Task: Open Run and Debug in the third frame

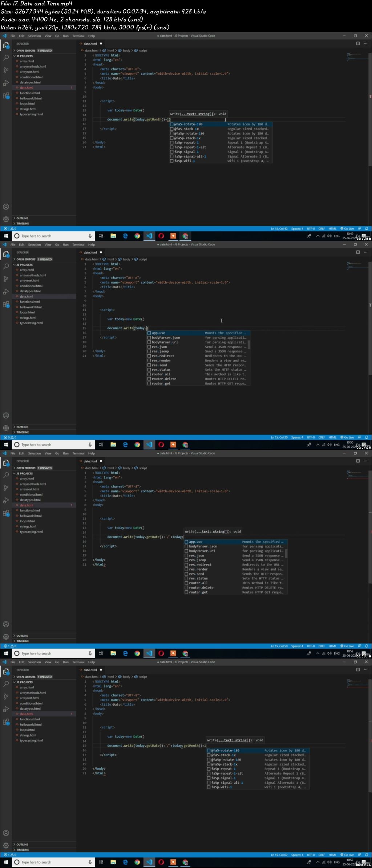Action: click(x=6, y=501)
